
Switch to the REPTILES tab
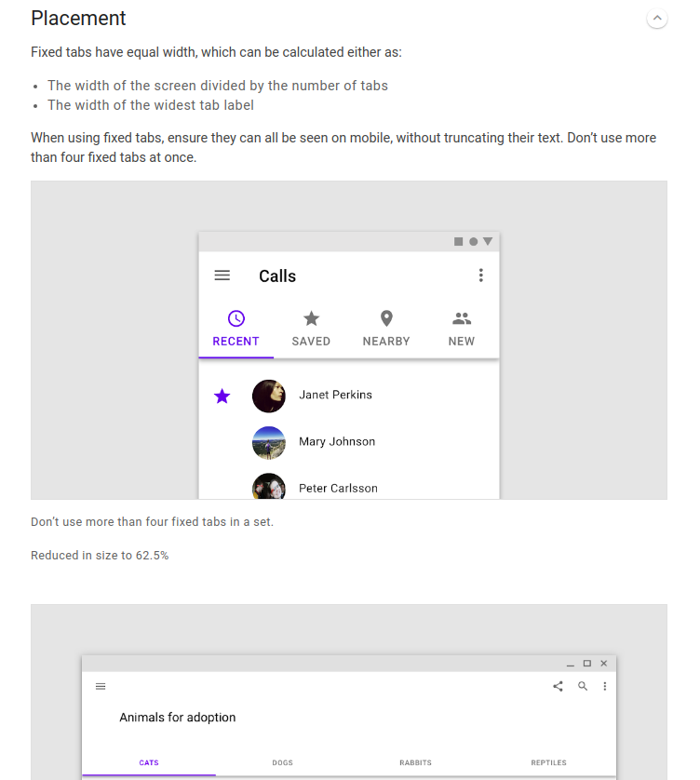point(548,762)
